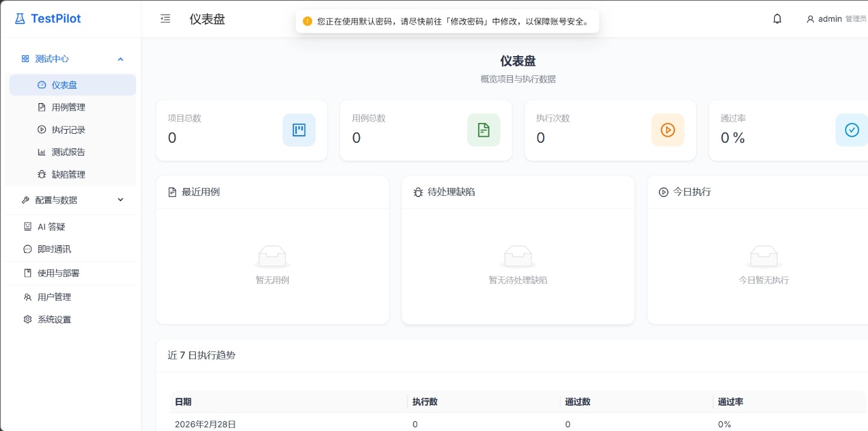This screenshot has height=431, width=868.
Task: Click the TestPilot flask logo icon
Action: [x=20, y=19]
